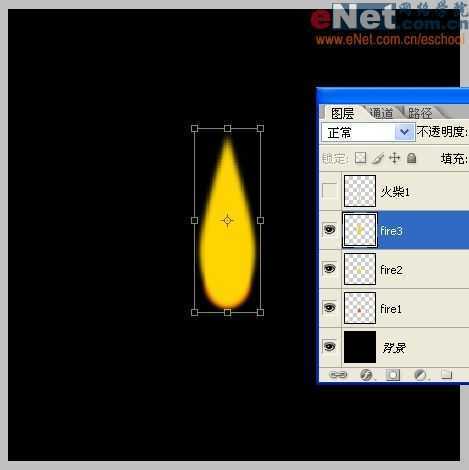Hide the fire3 layer eye icon
This screenshot has height=470, width=469.
(x=330, y=230)
